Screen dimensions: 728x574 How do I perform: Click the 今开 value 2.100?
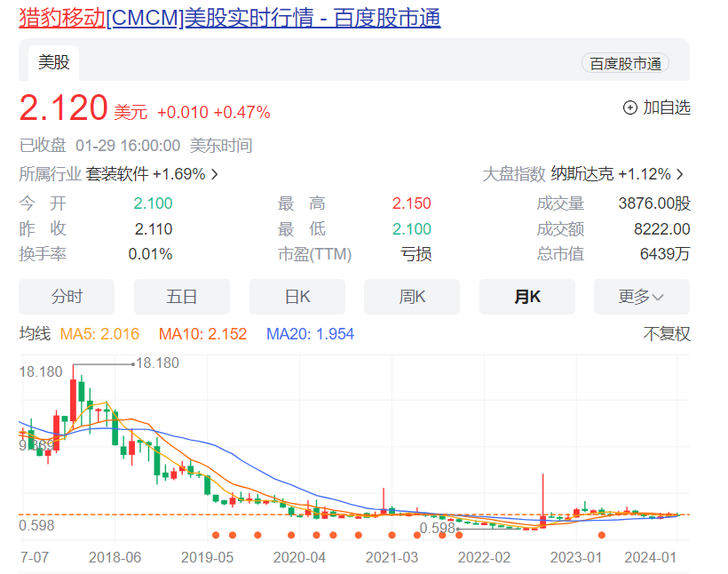[x=154, y=203]
